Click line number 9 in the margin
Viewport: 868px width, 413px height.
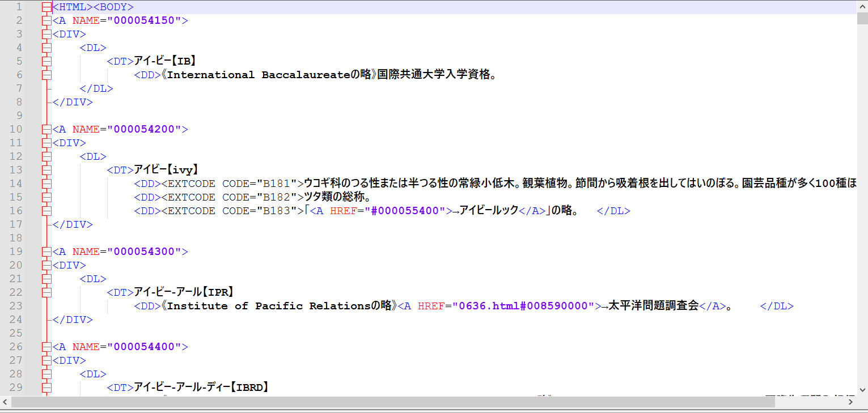19,116
